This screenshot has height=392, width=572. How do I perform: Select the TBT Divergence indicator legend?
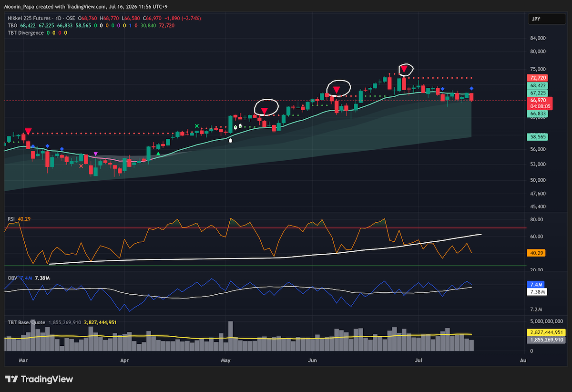coord(25,32)
